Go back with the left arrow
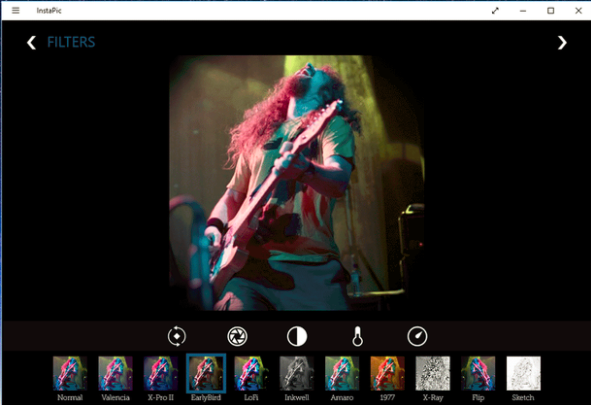591x405 pixels. tap(31, 43)
